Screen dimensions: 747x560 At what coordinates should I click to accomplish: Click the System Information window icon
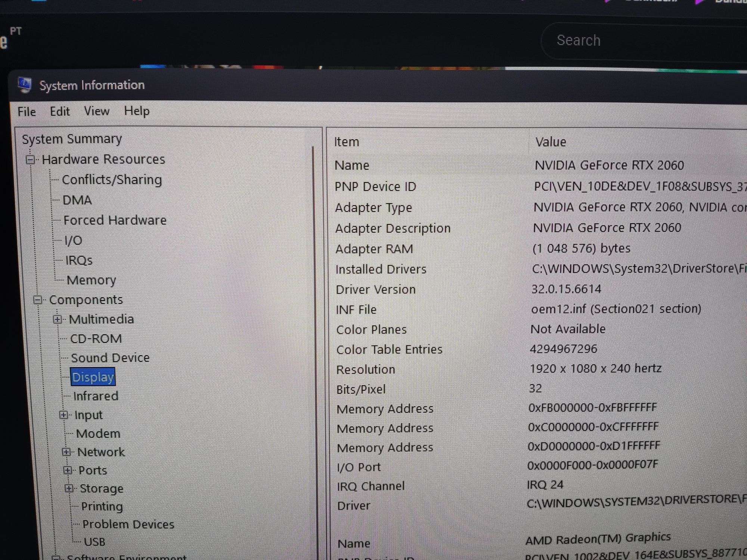25,85
